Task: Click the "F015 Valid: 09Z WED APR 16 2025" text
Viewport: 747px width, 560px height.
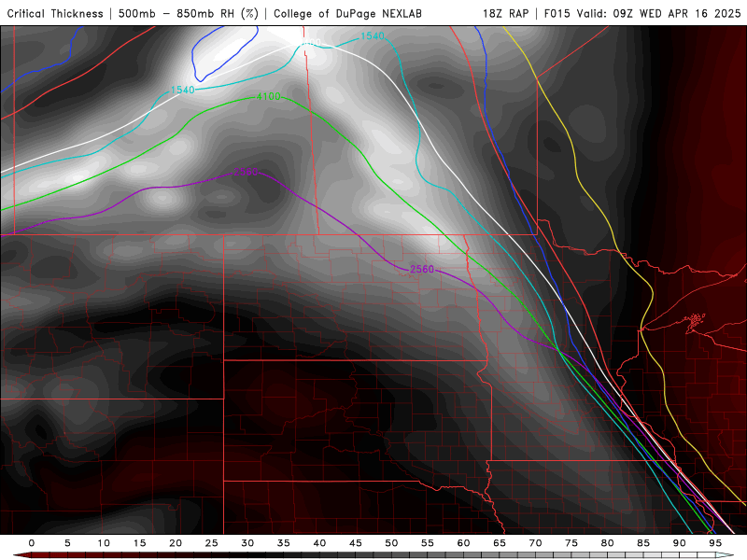Action: [642, 14]
